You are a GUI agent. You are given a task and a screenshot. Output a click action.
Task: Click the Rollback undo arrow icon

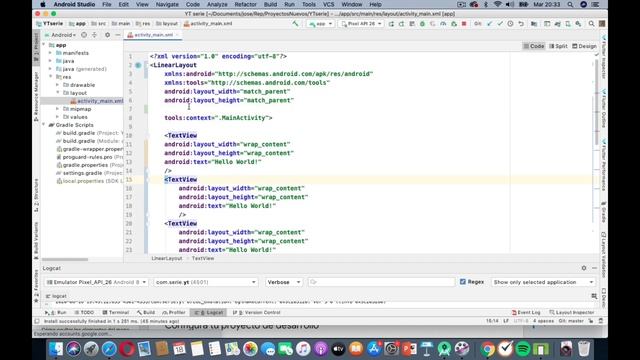pos(521,24)
